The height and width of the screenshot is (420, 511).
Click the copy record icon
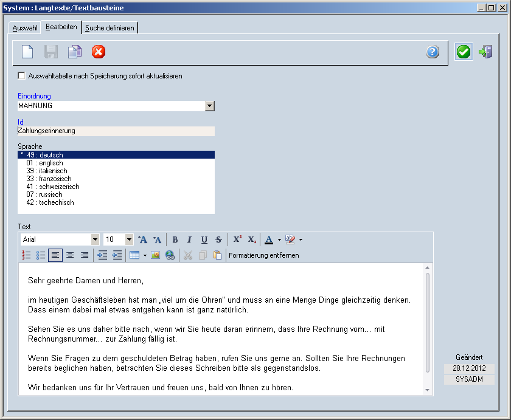click(x=74, y=52)
